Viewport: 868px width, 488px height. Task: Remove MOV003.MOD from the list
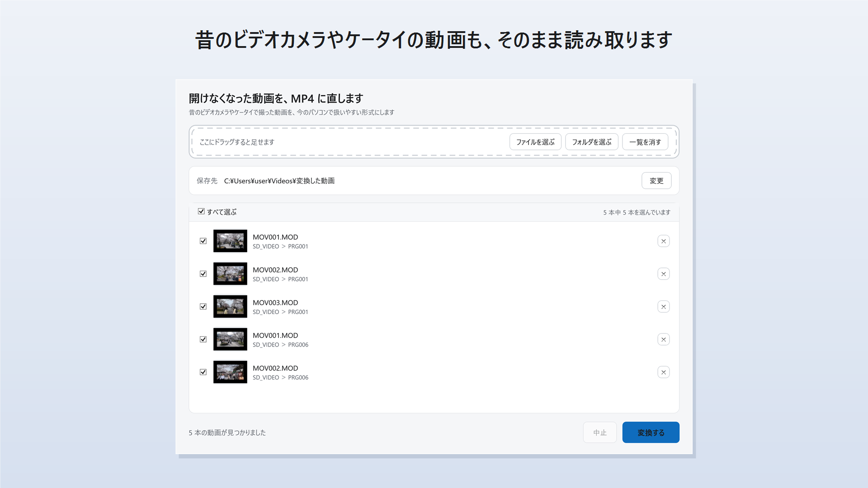[x=663, y=307]
